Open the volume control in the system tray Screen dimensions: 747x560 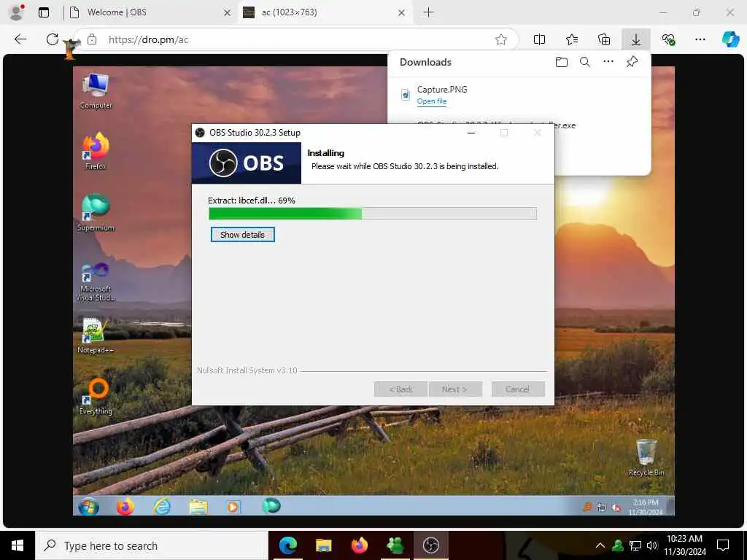[652, 545]
